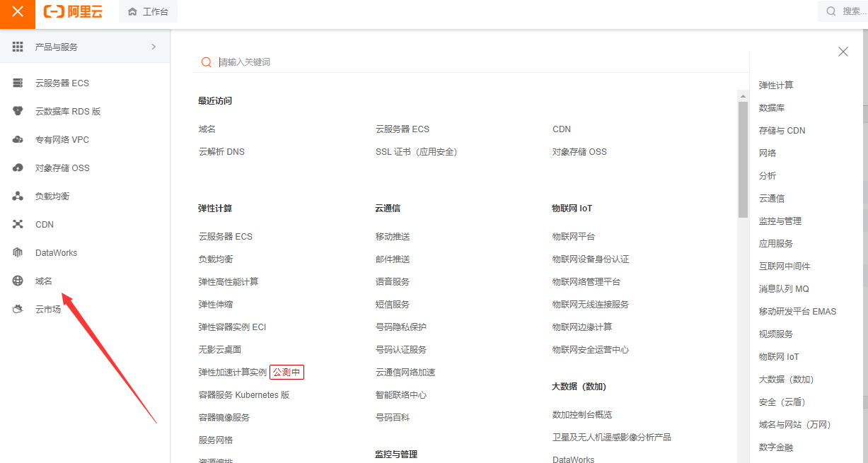This screenshot has width=868, height=463.
Task: Select the 云服务器 ECS sidebar icon
Action: point(18,83)
